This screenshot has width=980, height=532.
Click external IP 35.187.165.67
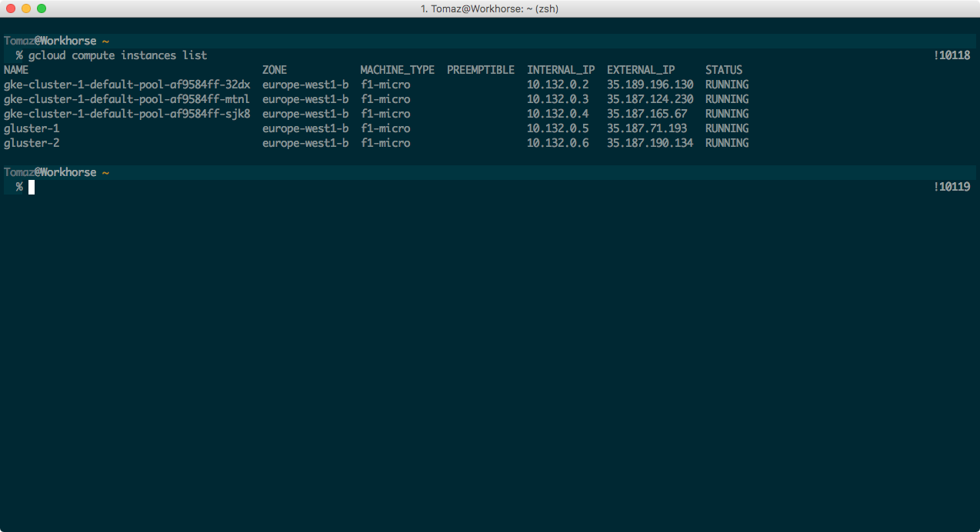point(647,114)
